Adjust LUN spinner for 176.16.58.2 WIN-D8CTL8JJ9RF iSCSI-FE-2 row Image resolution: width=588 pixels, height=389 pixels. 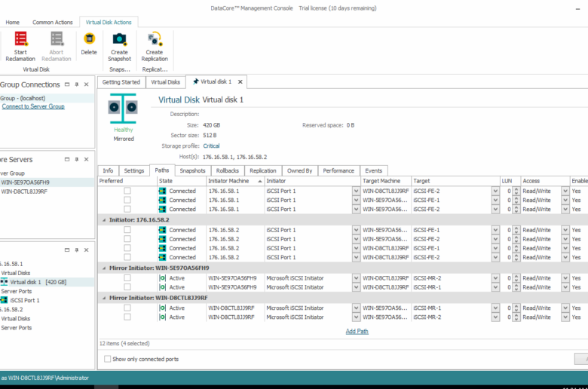516,257
